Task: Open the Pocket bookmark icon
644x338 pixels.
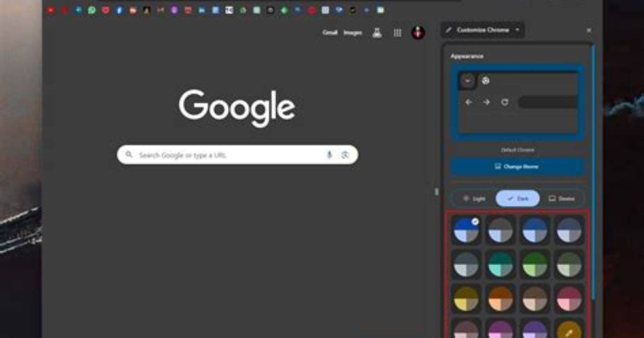Action: tap(106, 10)
